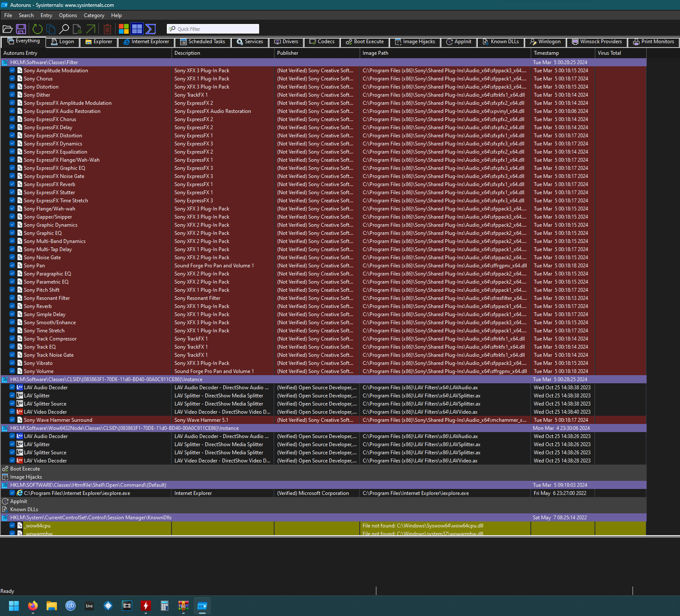Click the Jump to Entry green arrow
680x616 pixels.
coord(91,29)
